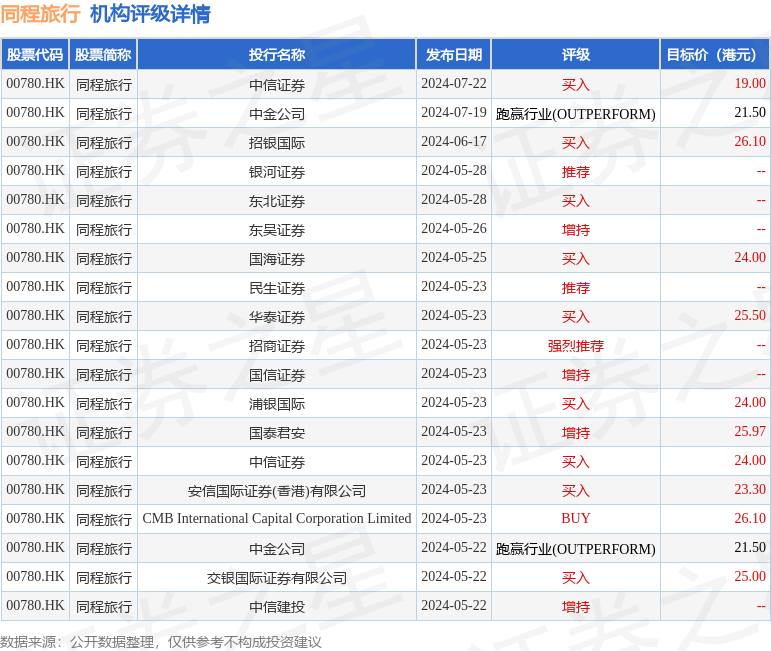
Task: Select CMB International Capital Corporation Limited cell
Action: (277, 518)
